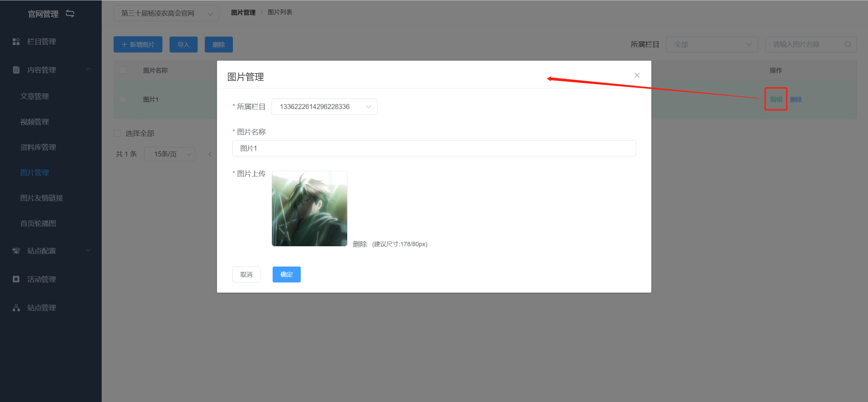Click the uploaded anime image thumbnail
This screenshot has width=868, height=402.
click(x=309, y=208)
